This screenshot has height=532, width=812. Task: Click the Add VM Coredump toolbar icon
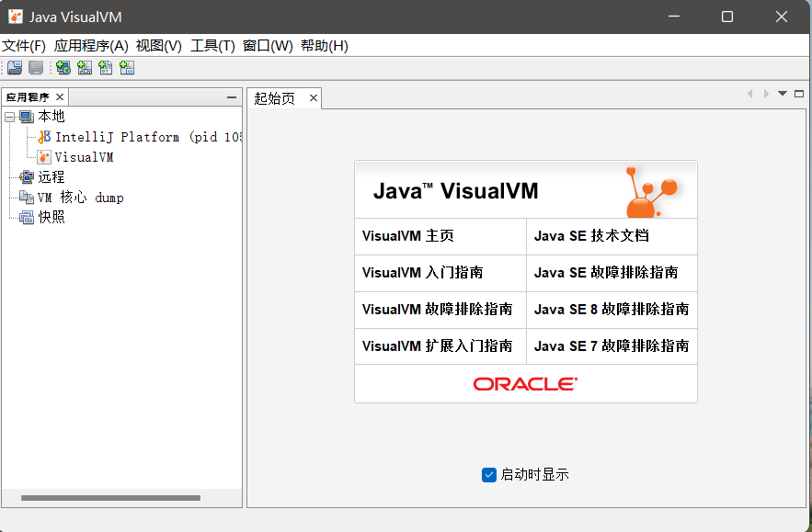click(x=106, y=68)
